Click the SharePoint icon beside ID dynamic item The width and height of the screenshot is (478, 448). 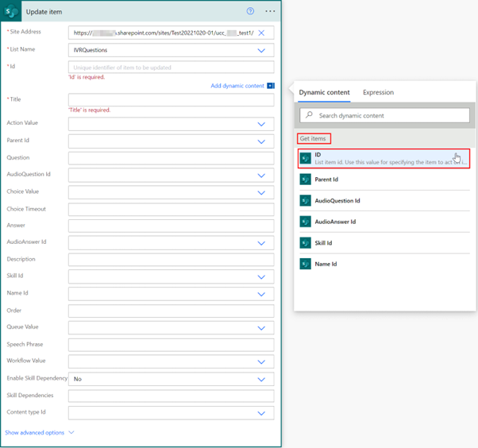pos(305,158)
